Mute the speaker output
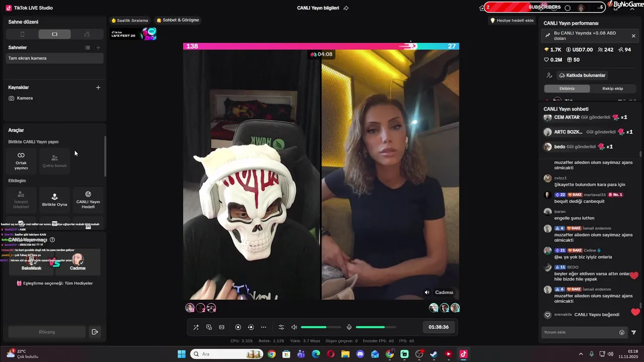The height and width of the screenshot is (362, 644). point(294,327)
